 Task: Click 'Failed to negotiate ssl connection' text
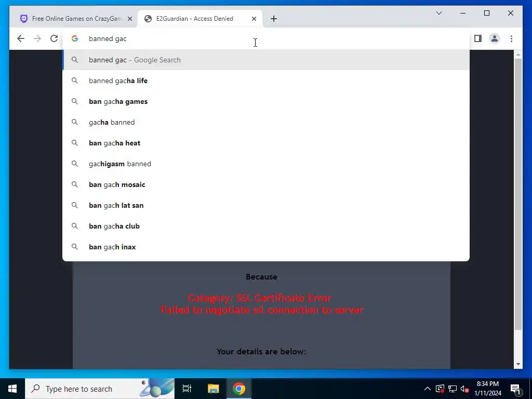click(x=262, y=310)
